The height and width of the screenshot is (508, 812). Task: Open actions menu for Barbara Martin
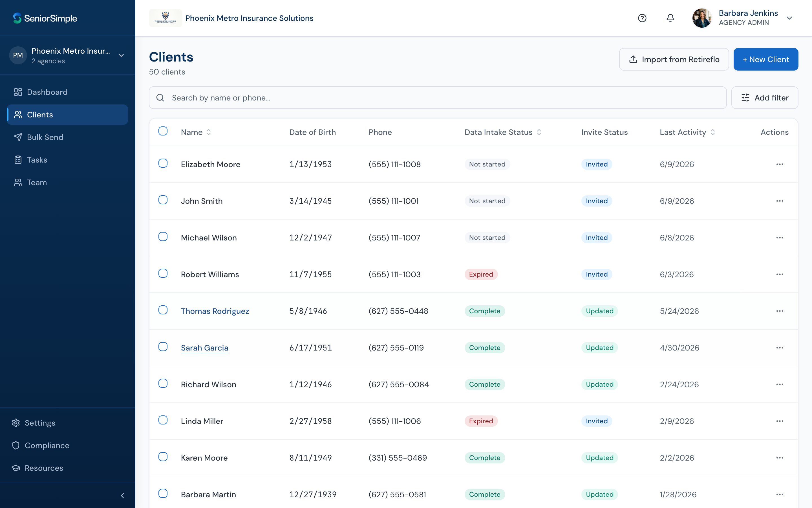[780, 494]
